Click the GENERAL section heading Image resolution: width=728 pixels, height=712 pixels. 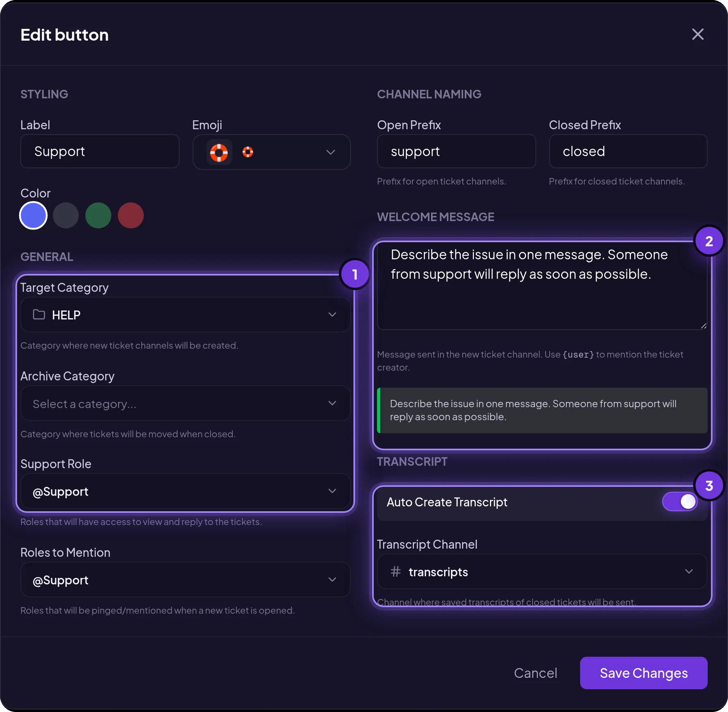47,257
